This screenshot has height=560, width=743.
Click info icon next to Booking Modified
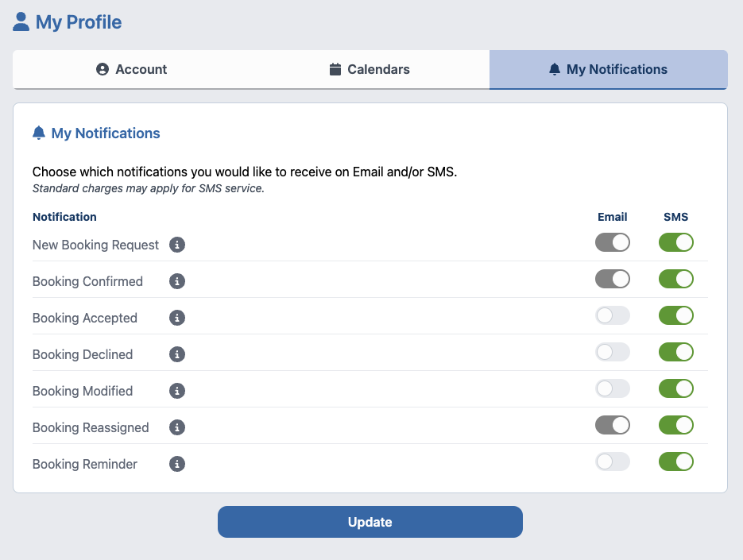[177, 391]
